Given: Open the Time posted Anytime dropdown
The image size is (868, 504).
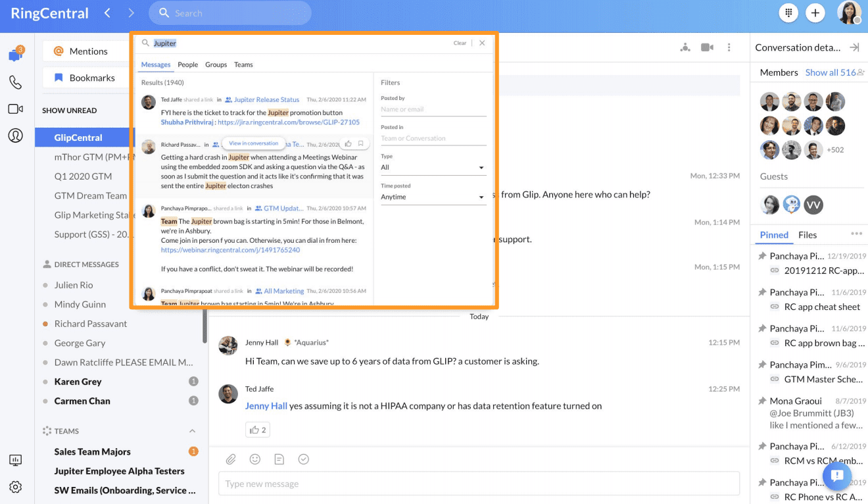Looking at the screenshot, I should point(433,197).
